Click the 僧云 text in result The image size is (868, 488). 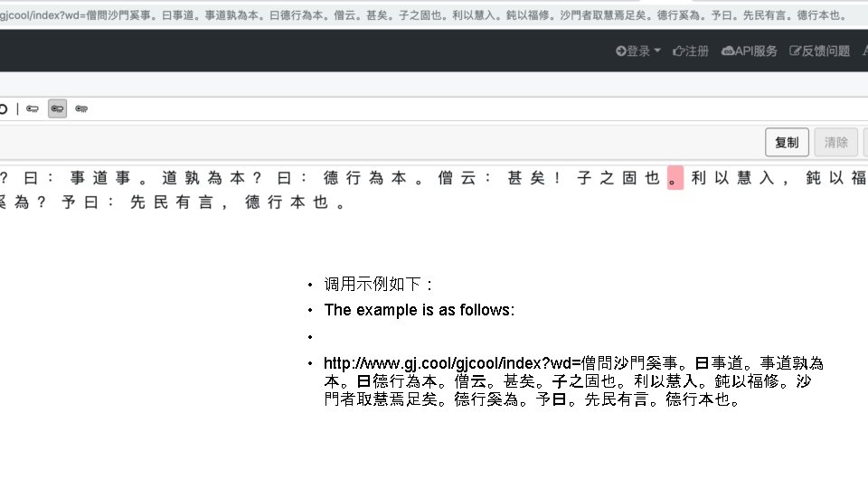click(x=457, y=178)
